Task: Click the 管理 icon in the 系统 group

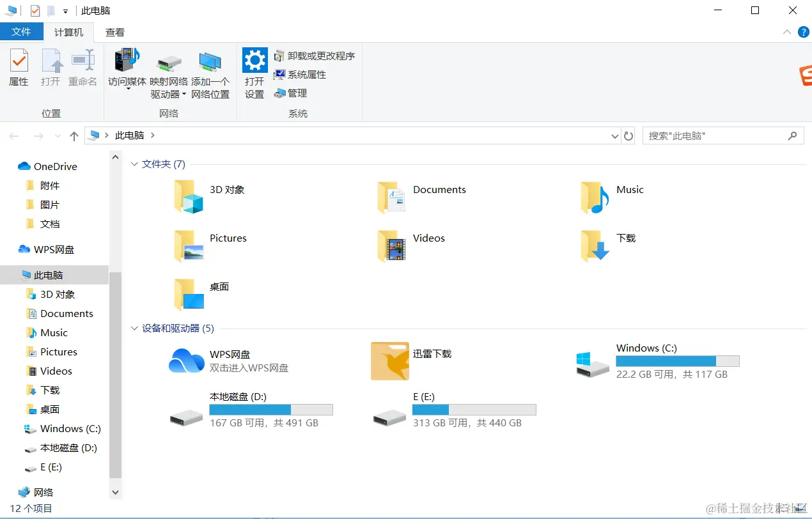Action: pyautogui.click(x=293, y=93)
